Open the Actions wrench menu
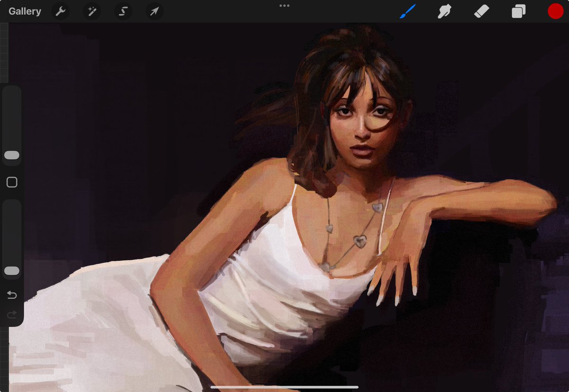This screenshot has height=392, width=569. 60,11
